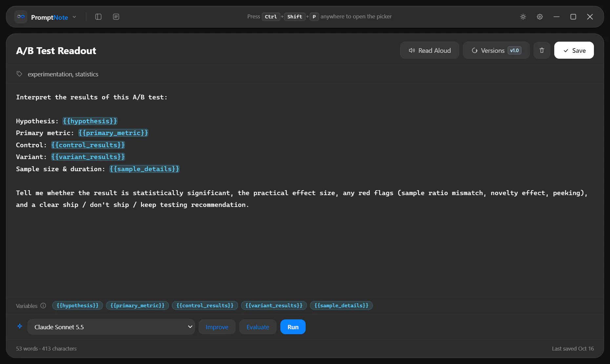Minimize the PromptNote window
The height and width of the screenshot is (364, 610).
[557, 17]
